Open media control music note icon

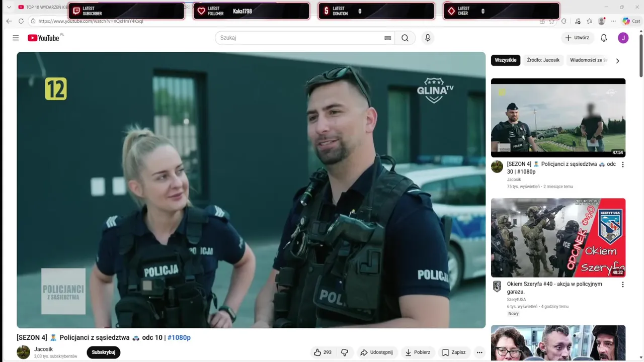tap(577, 21)
